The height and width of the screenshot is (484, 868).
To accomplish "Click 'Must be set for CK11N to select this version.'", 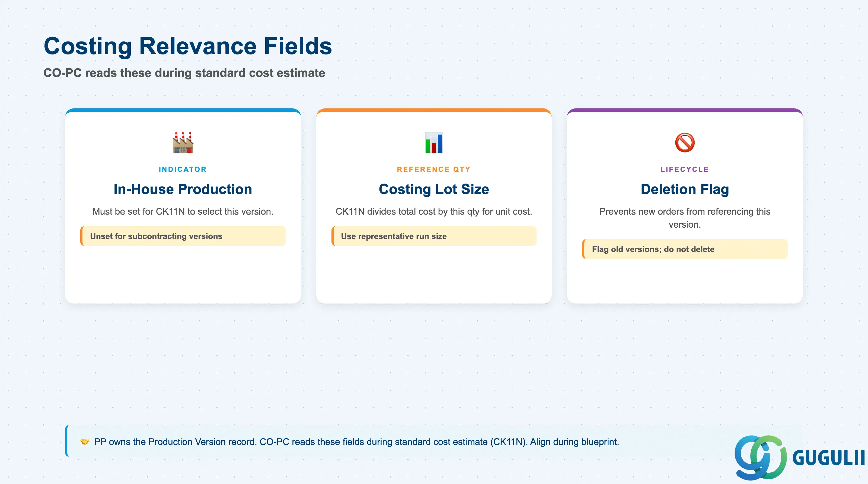I will [x=183, y=211].
